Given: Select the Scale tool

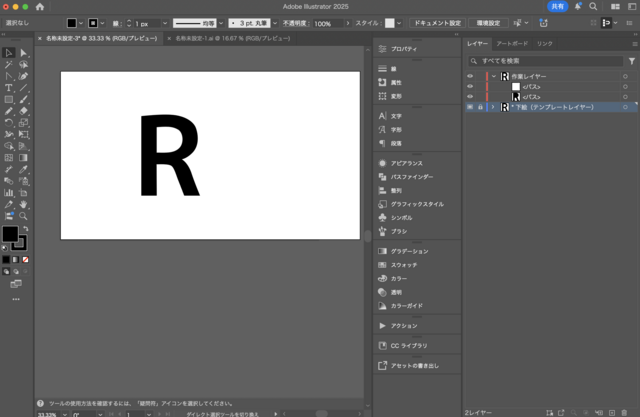Looking at the screenshot, I should coord(23,123).
